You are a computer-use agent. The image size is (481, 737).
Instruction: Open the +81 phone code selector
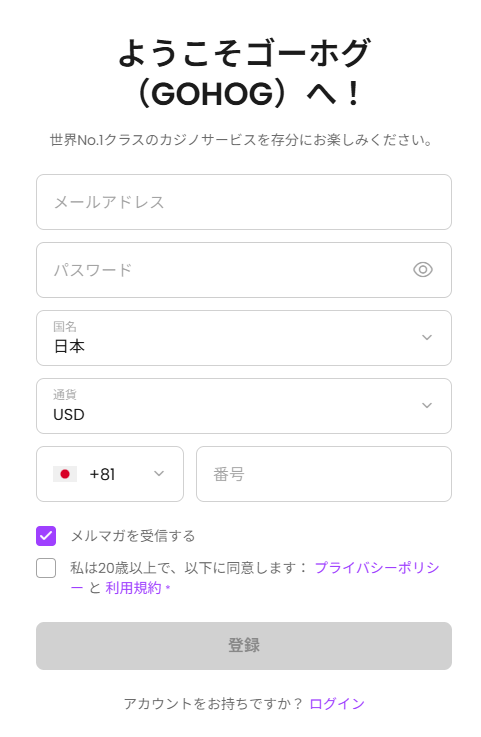click(110, 474)
